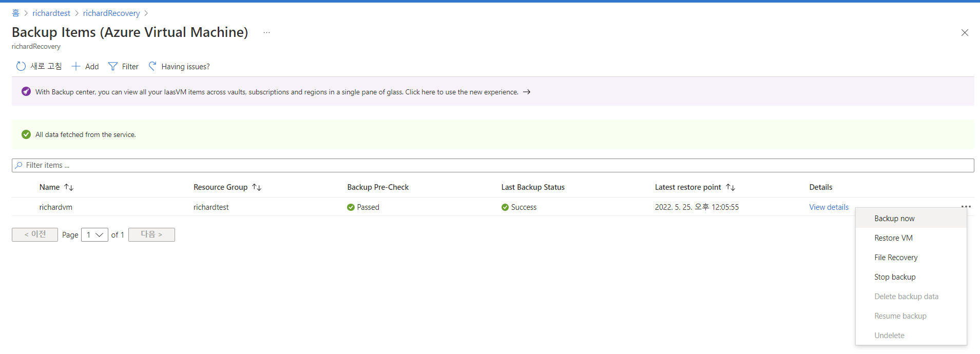
Task: Close the Backup Items blade
Action: point(965,32)
